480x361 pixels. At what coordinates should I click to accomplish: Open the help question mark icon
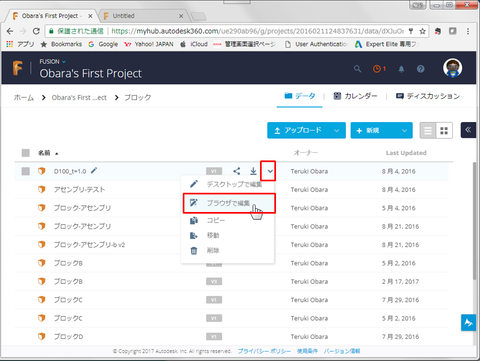coord(421,69)
